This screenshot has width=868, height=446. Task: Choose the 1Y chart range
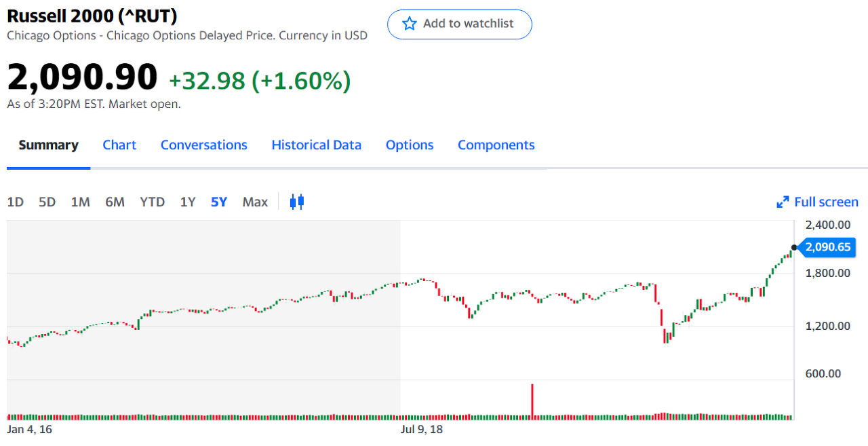point(188,202)
